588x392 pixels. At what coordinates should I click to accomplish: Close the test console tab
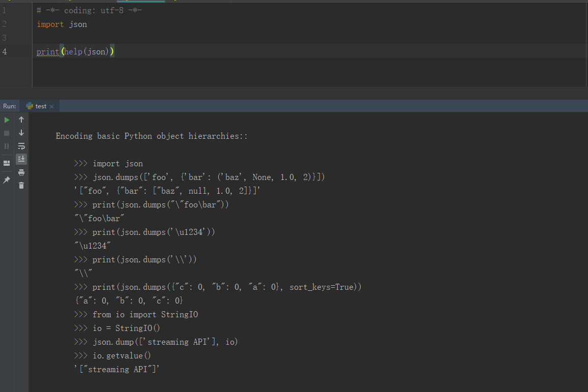tap(51, 106)
